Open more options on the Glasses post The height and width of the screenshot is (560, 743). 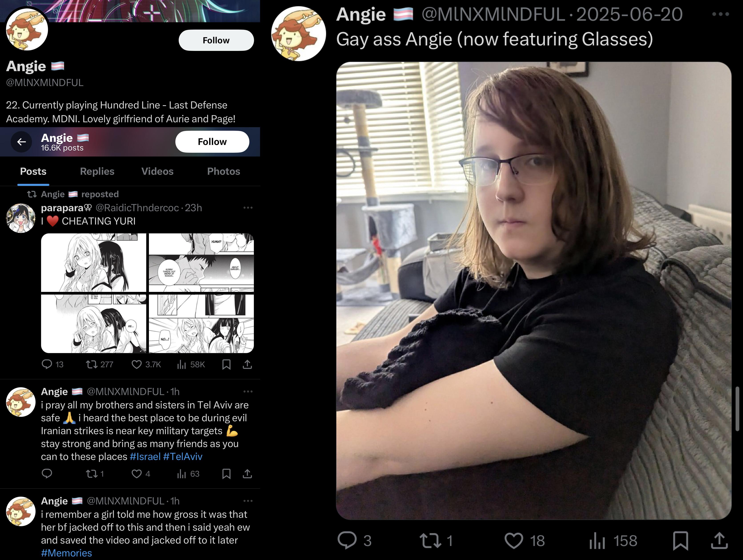[721, 14]
